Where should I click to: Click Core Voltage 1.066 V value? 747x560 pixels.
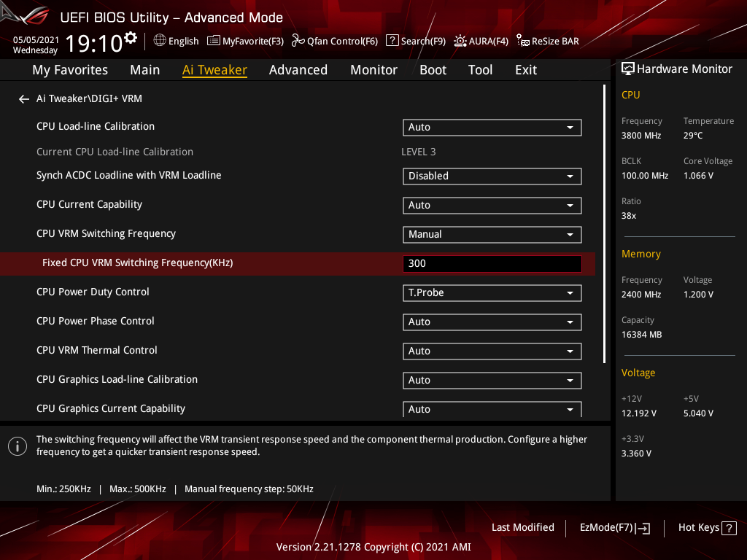click(698, 176)
